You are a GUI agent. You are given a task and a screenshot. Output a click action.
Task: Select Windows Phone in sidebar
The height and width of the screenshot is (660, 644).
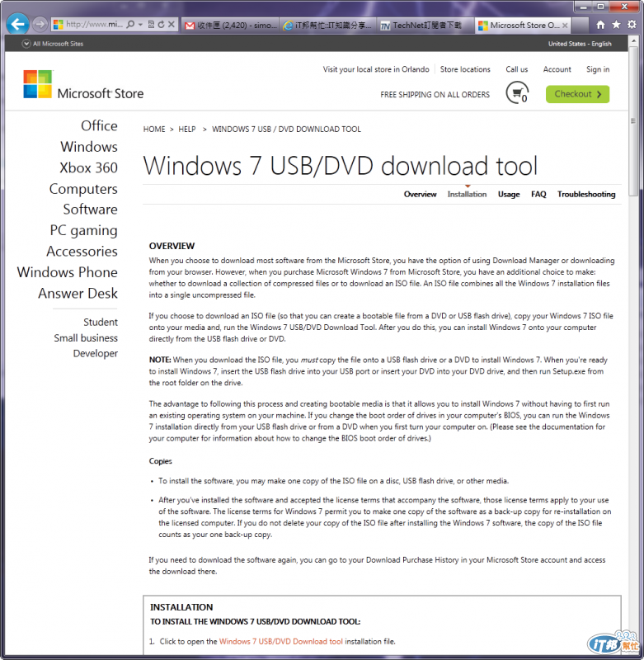coord(68,272)
